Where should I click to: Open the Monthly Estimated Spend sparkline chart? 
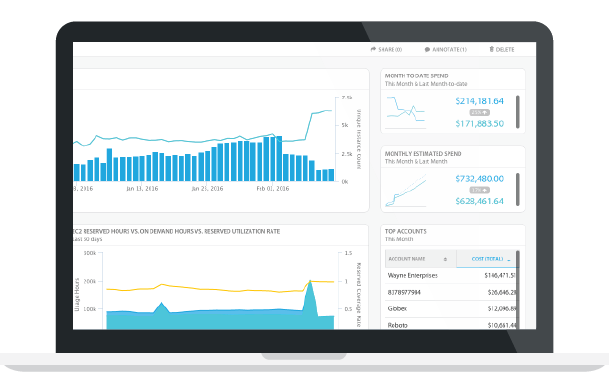[405, 190]
